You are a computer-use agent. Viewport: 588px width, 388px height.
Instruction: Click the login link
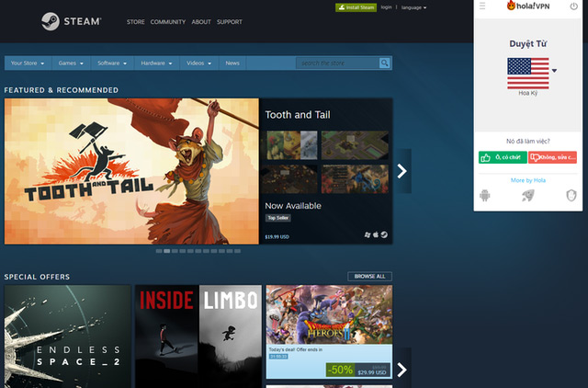[x=386, y=7]
